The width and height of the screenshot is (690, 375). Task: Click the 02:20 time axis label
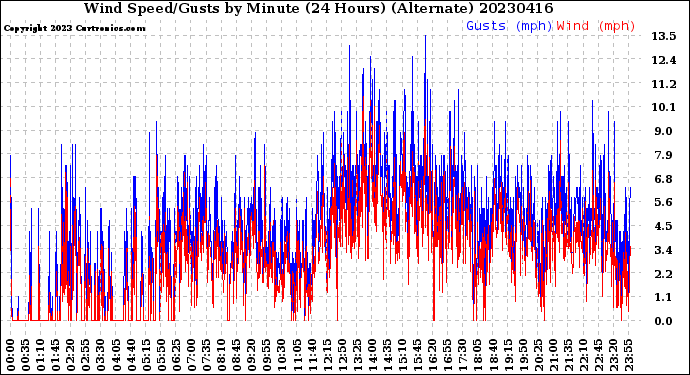click(71, 355)
